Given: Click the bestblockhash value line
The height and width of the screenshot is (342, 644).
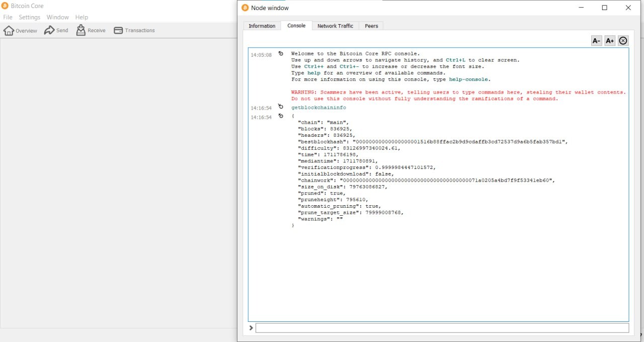Looking at the screenshot, I should [x=433, y=142].
